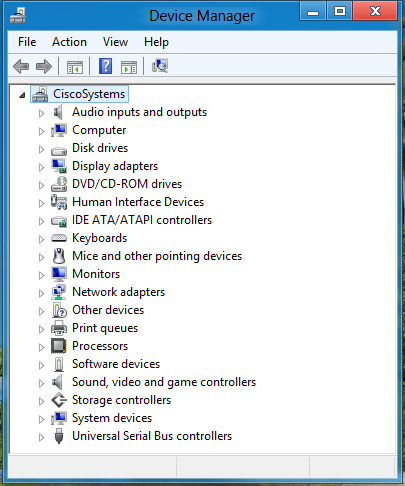405x486 pixels.
Task: Select Sound, video and game controllers
Action: click(x=164, y=382)
